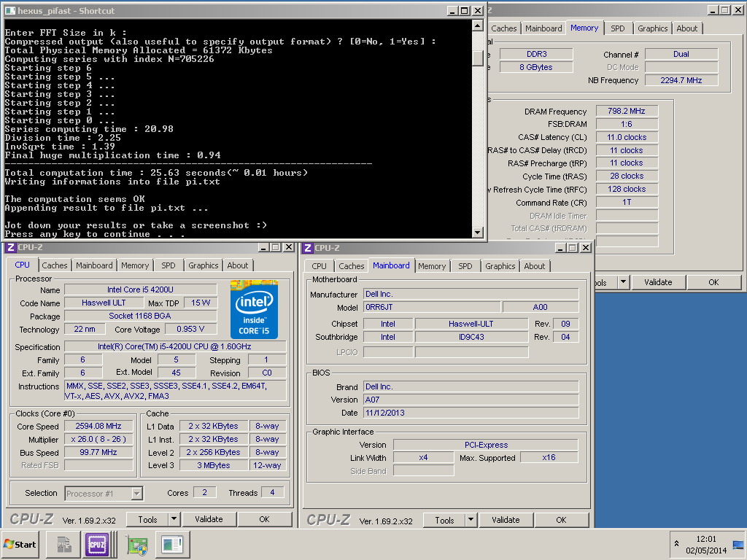Click OK in the Mainboard CPU-Z window
This screenshot has height=560, width=747.
[561, 520]
